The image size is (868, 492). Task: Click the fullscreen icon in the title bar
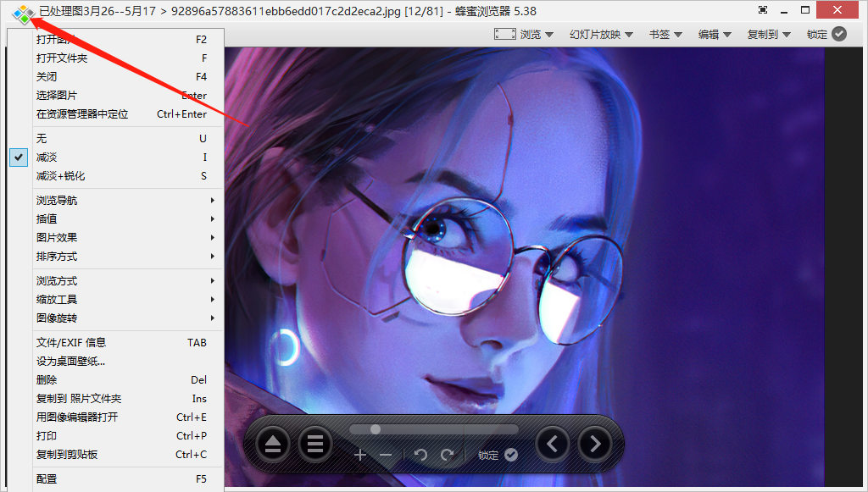763,10
